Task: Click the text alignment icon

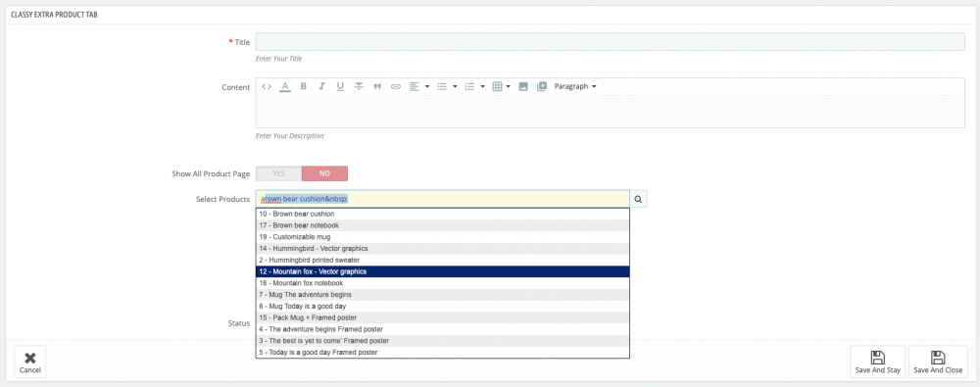Action: [415, 86]
